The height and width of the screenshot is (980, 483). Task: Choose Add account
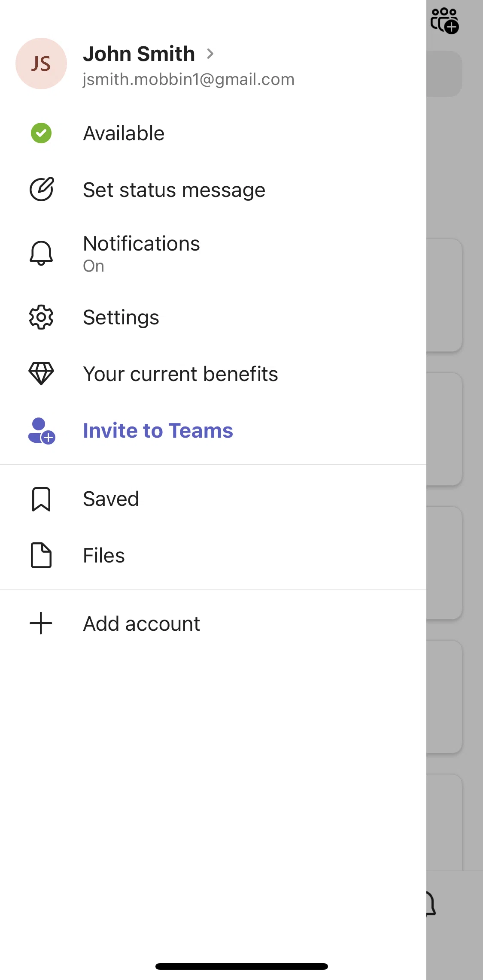pos(213,623)
